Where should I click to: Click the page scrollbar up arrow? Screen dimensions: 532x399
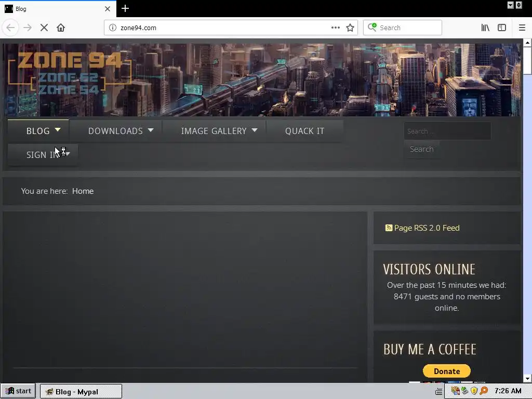[527, 43]
